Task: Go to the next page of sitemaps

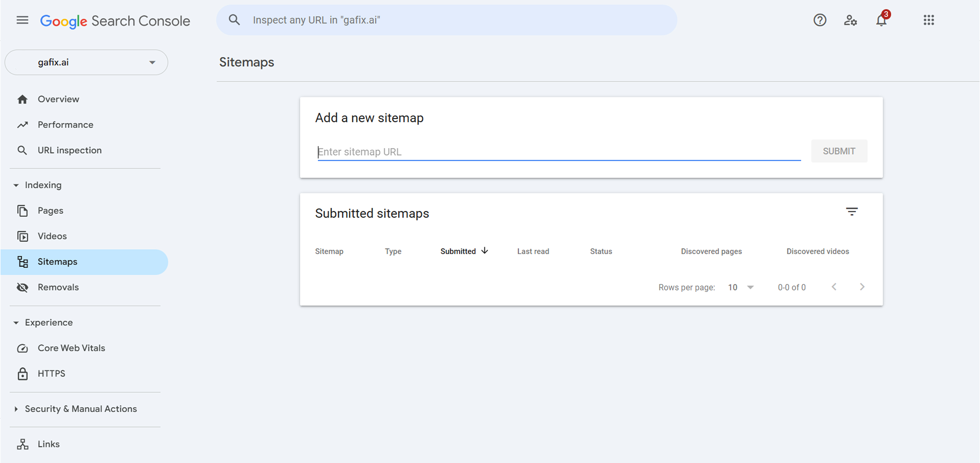Action: (x=862, y=287)
